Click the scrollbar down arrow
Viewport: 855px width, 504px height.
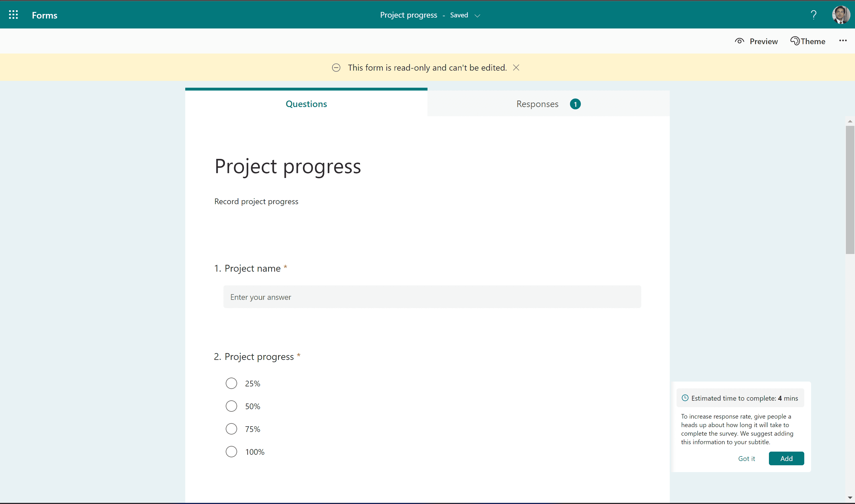(850, 497)
